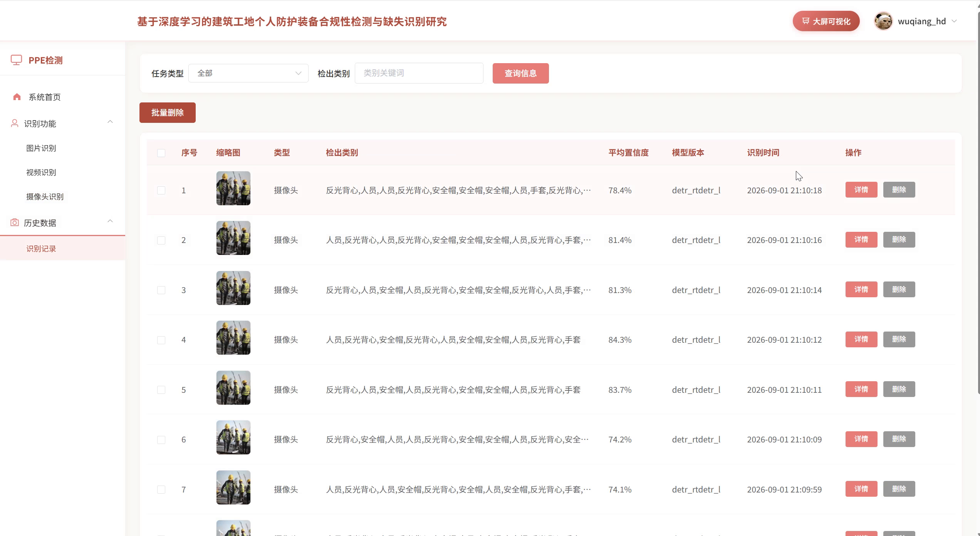Click 删除 for row 6
The height and width of the screenshot is (536, 980).
899,439
